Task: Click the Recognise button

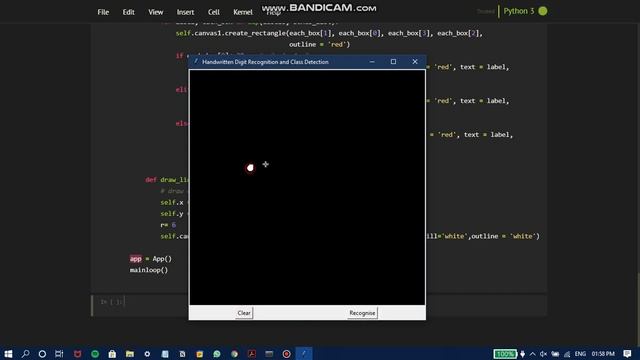Action: click(x=362, y=313)
